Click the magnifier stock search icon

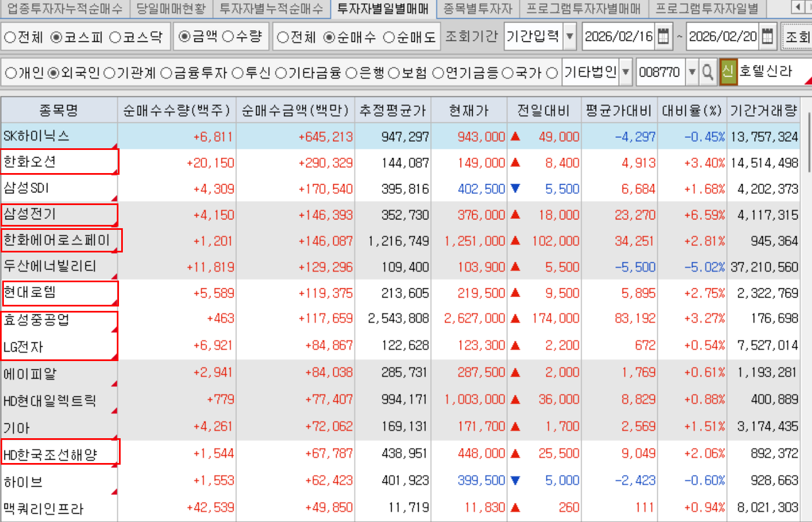[708, 72]
